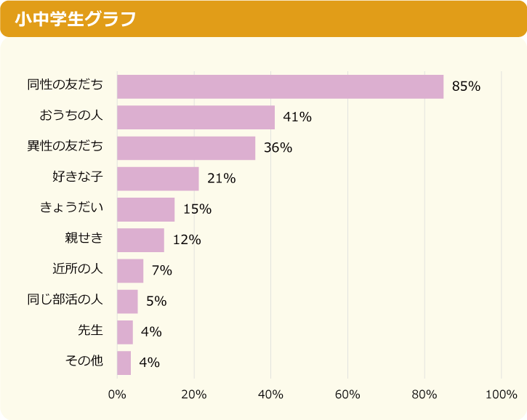Image resolution: width=527 pixels, height=420 pixels.
Task: Select the 同じ部活の人 category label
Action: 65,299
